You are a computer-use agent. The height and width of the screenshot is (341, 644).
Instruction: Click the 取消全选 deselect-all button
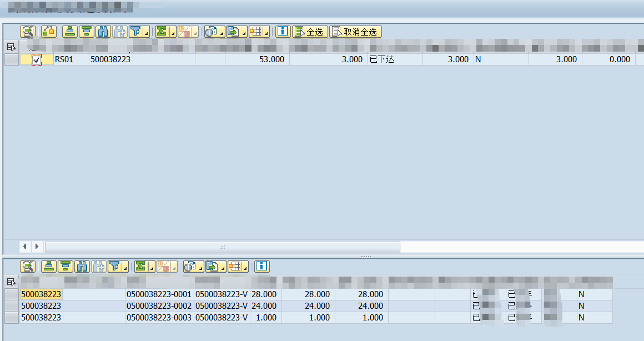pos(356,32)
